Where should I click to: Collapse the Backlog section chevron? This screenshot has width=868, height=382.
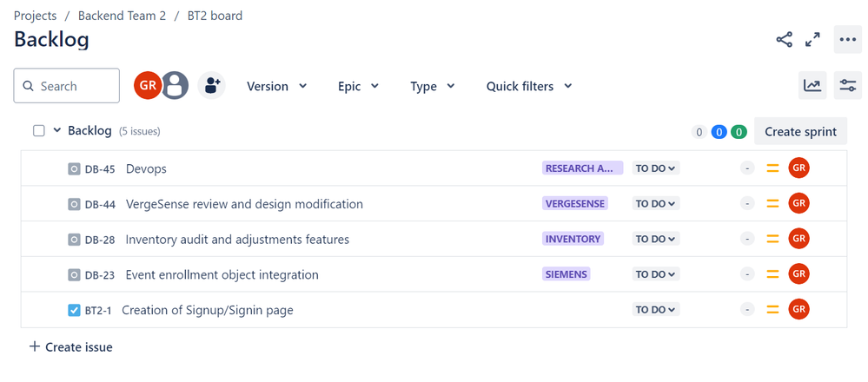pos(57,131)
